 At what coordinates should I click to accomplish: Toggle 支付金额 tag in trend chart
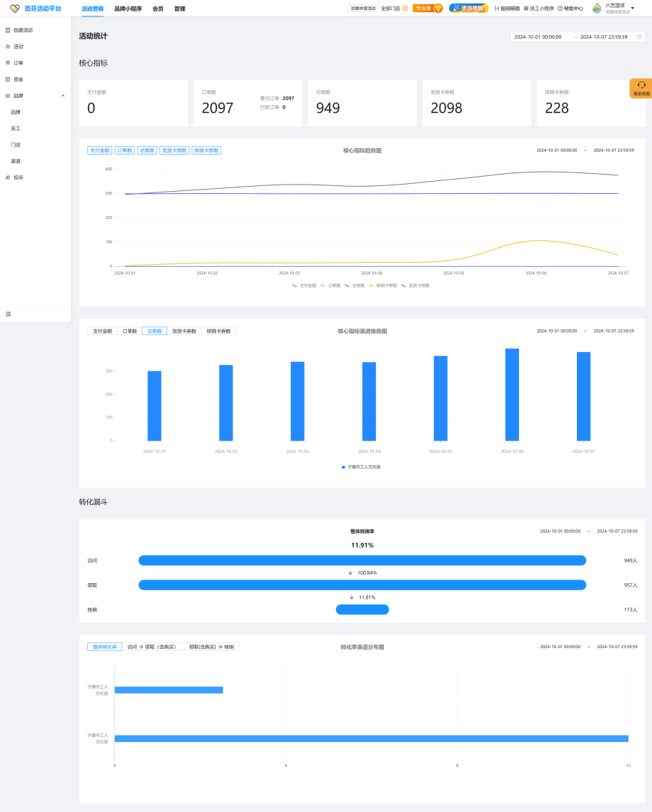coord(99,151)
